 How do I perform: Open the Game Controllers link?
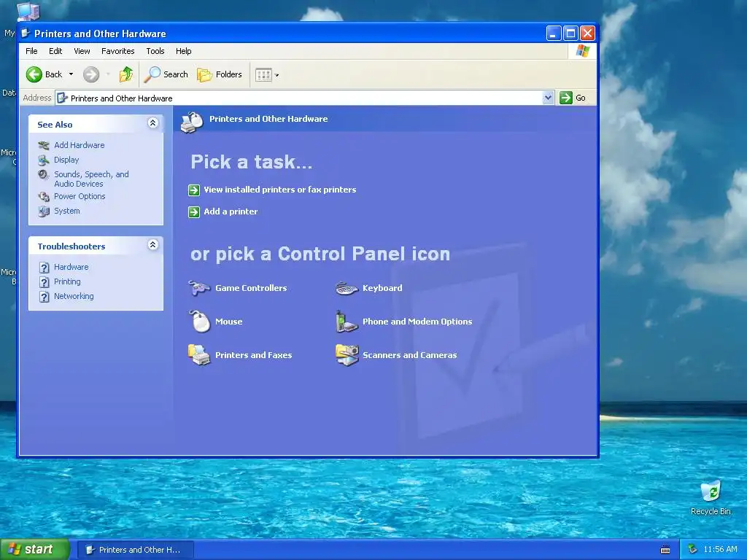pos(251,288)
